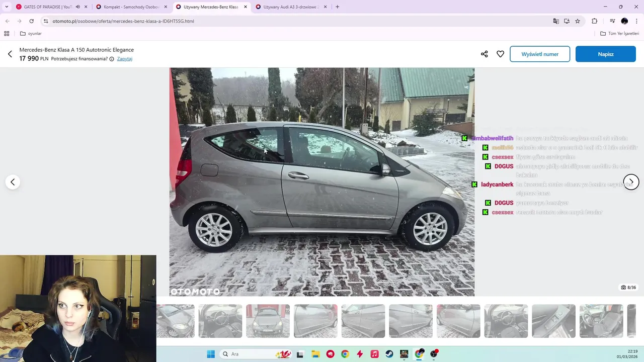The width and height of the screenshot is (644, 362).
Task: Open the tab search dropdown arrow
Action: pos(7,7)
